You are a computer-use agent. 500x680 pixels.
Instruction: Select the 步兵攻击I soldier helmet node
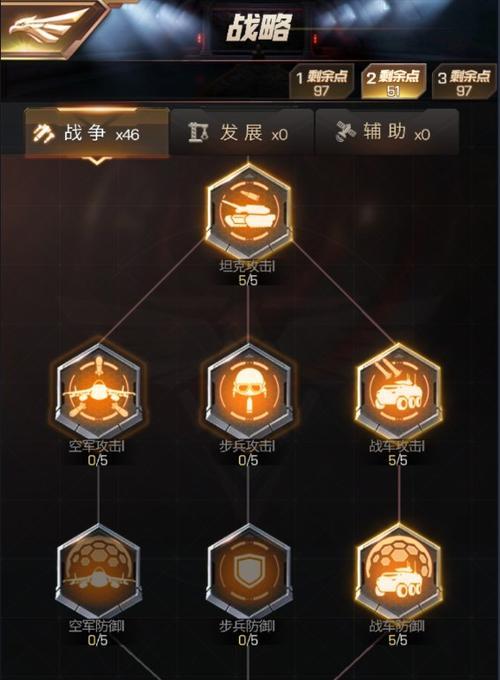tap(248, 392)
